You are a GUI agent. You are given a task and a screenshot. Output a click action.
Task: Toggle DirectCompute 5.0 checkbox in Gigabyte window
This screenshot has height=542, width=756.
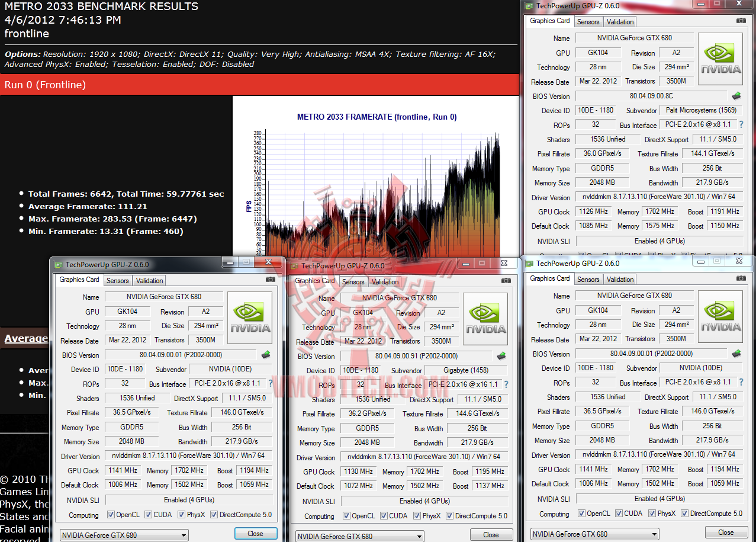click(449, 516)
